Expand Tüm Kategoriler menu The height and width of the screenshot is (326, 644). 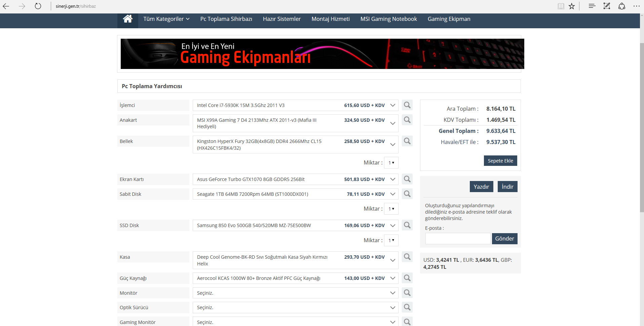[x=166, y=19]
